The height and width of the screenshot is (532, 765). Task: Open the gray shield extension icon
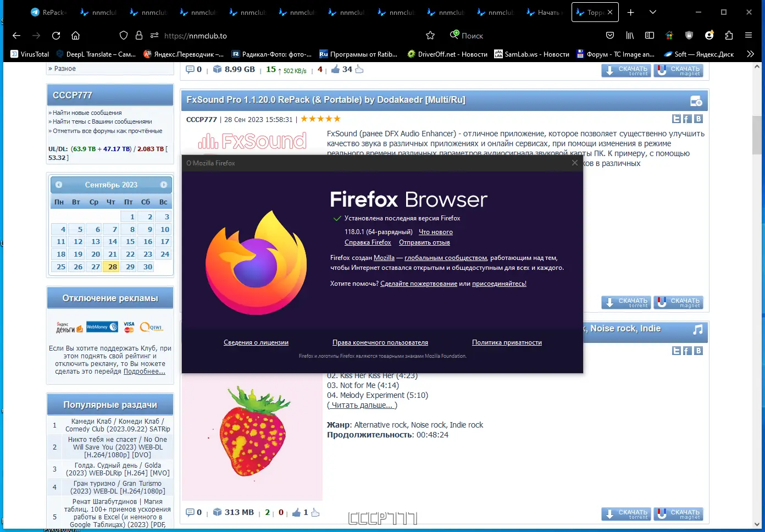[x=689, y=36]
